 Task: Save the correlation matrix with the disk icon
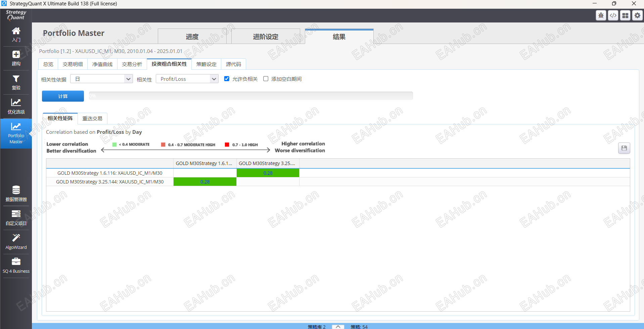point(624,148)
